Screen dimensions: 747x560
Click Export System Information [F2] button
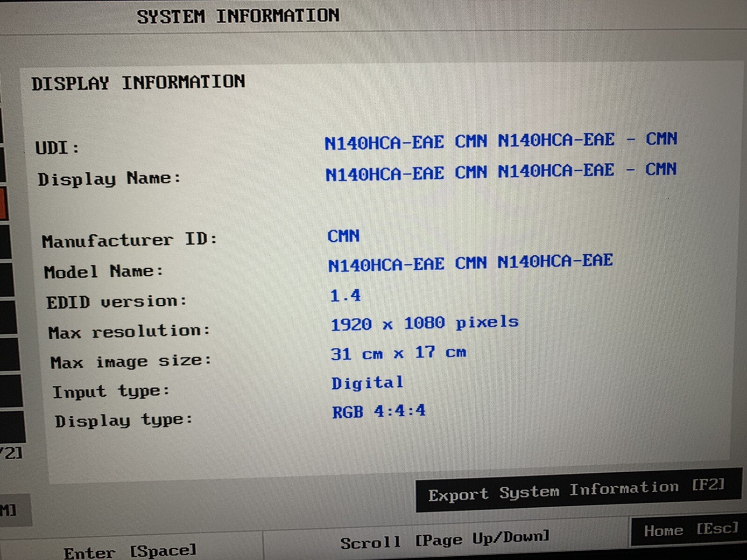tap(578, 490)
